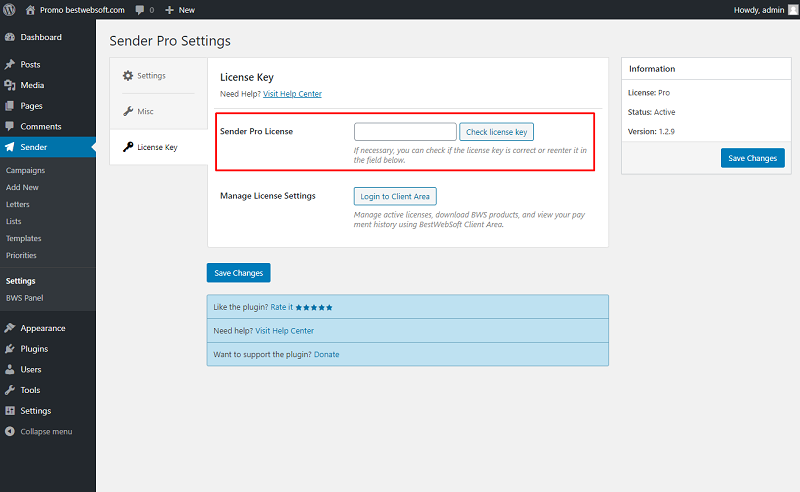Open Templates submenu item
The height and width of the screenshot is (492, 800).
point(23,238)
